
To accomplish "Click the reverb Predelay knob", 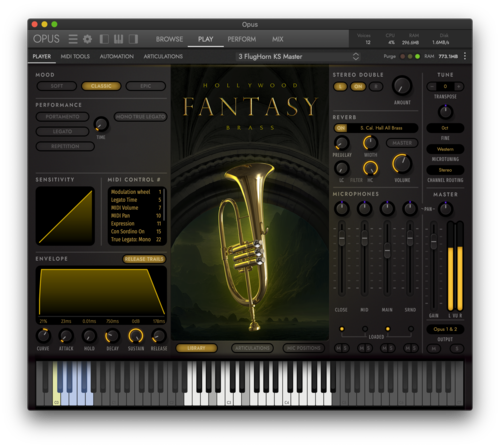I will (x=342, y=143).
